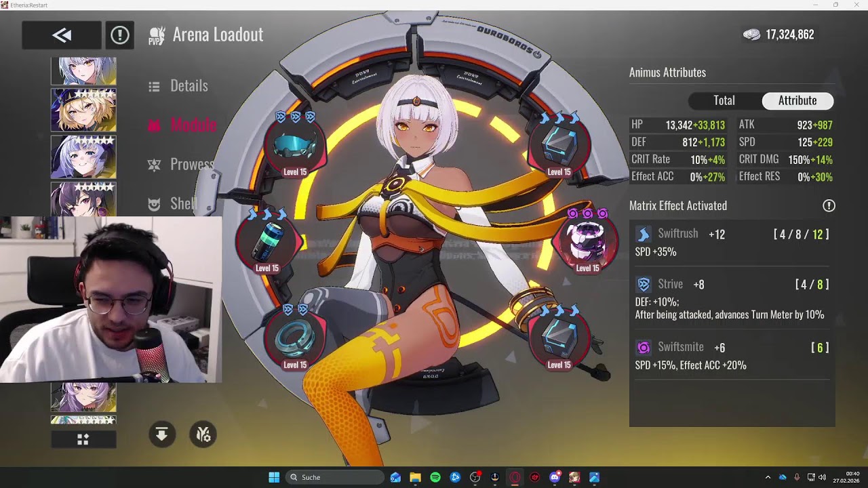Open File Explorer from the taskbar
868x488 pixels.
point(415,477)
